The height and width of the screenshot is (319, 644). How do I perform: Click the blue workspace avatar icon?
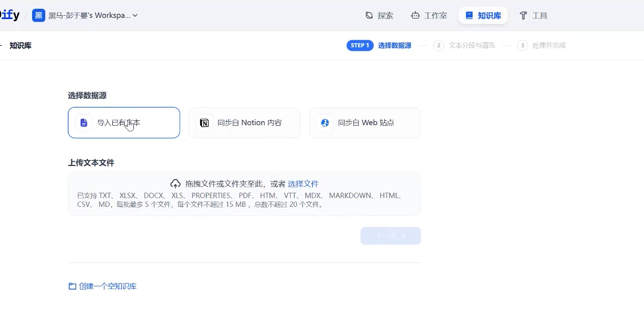point(39,16)
